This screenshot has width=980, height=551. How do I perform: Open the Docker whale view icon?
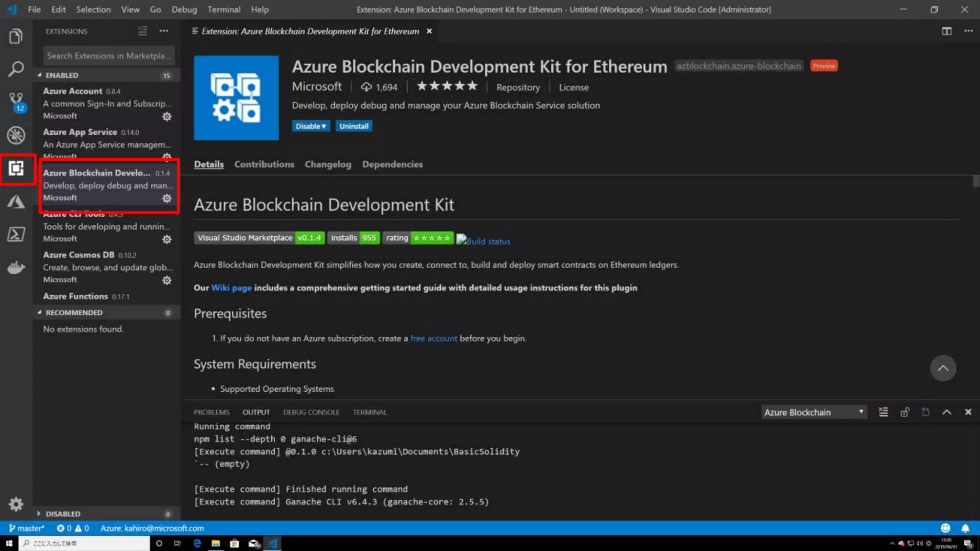click(x=16, y=267)
